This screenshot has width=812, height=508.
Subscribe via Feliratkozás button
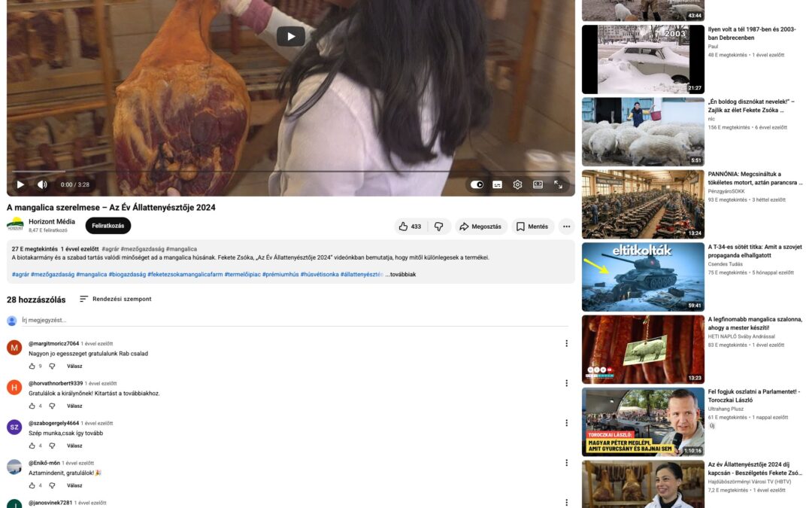pyautogui.click(x=108, y=226)
